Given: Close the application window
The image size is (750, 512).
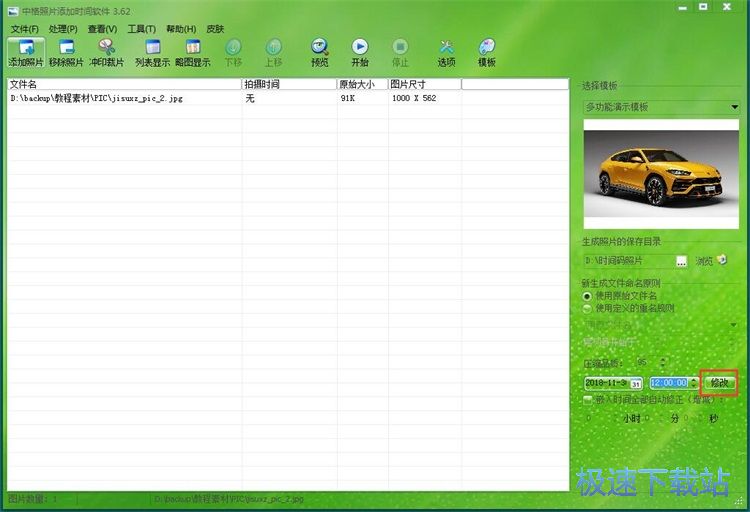Looking at the screenshot, I should point(727,7).
